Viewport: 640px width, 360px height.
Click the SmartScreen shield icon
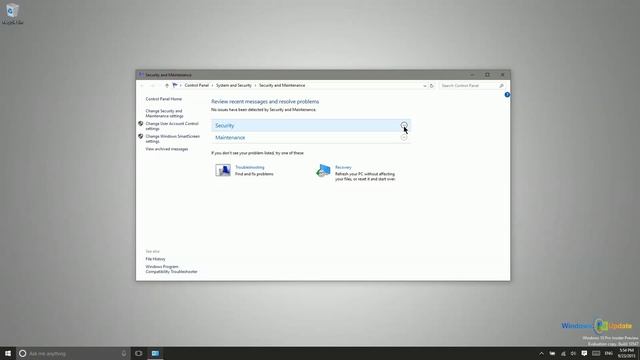point(140,136)
